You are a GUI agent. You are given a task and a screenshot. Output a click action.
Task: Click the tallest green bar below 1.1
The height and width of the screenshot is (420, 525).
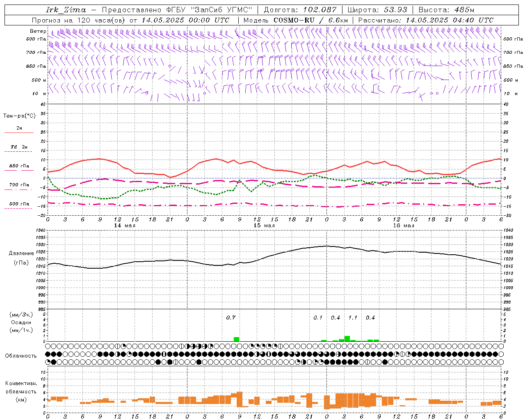point(347,338)
